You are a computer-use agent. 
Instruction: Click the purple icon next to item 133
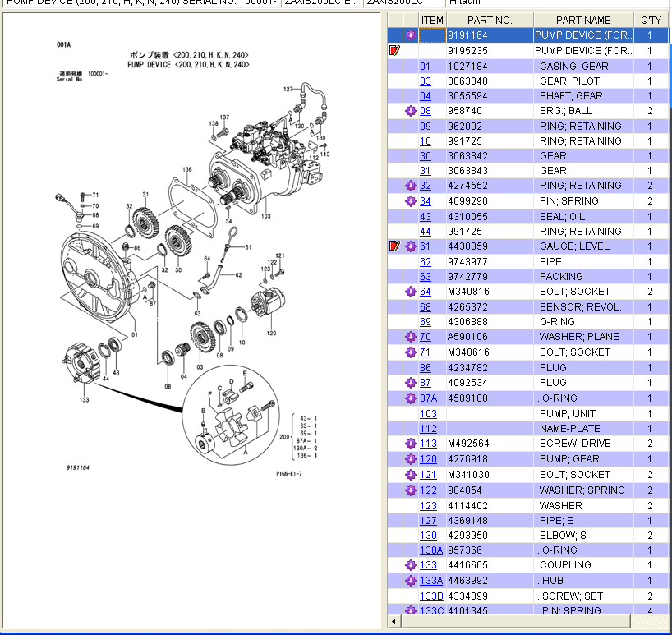pyautogui.click(x=411, y=565)
